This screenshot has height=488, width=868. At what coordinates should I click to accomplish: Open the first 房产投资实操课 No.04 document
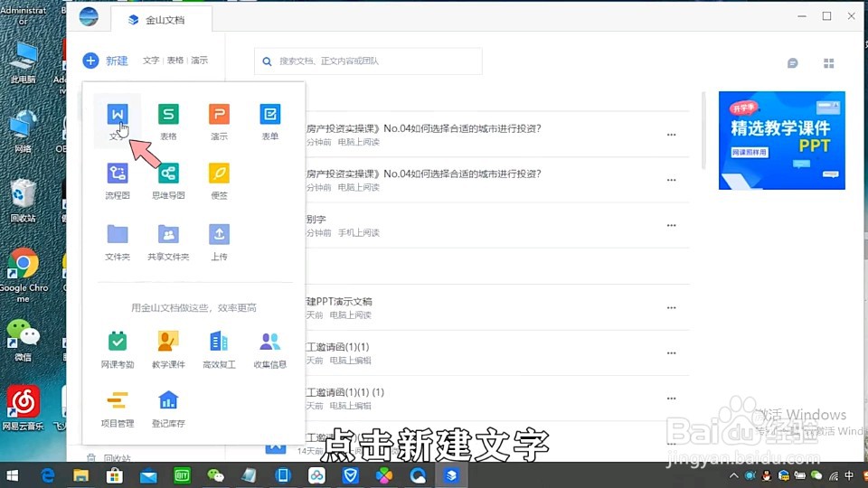tap(423, 128)
